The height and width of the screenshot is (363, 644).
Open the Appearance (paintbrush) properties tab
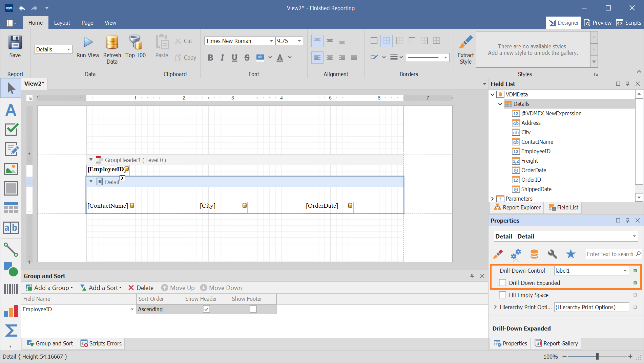click(498, 254)
